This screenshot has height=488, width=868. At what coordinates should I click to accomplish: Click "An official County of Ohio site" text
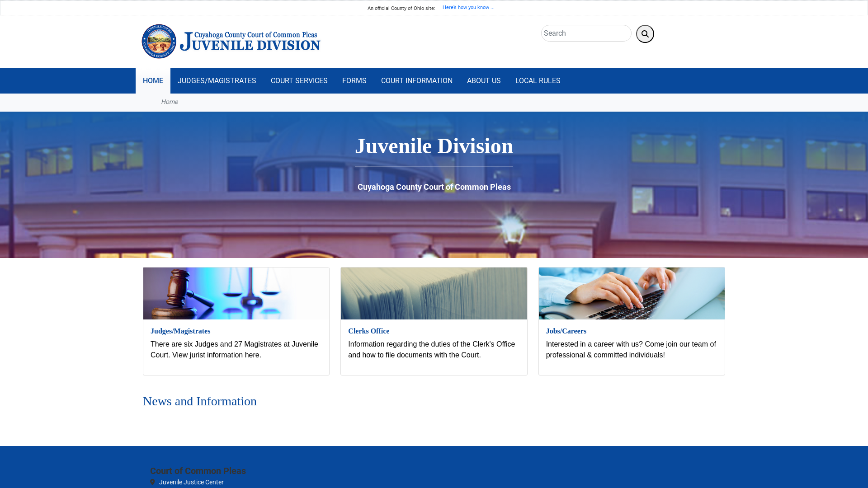(x=401, y=9)
